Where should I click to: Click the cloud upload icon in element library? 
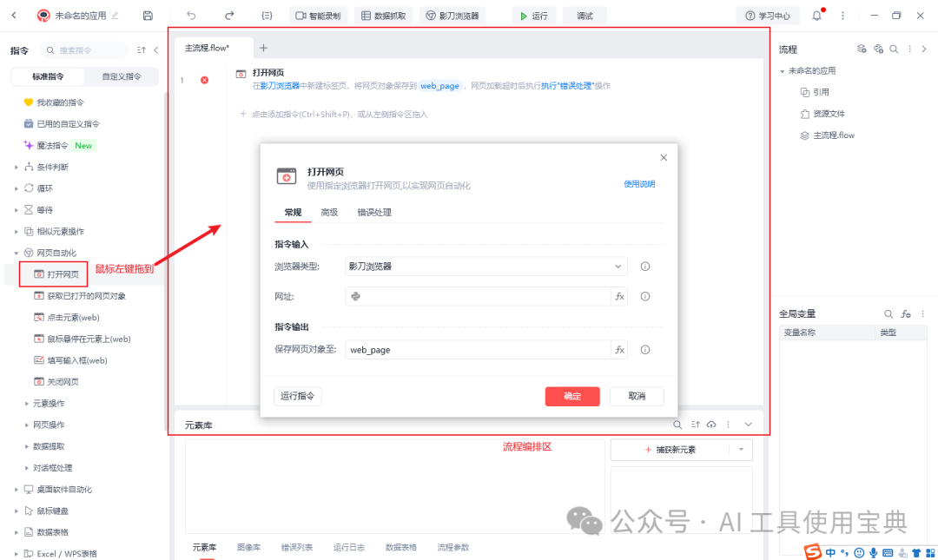point(711,425)
